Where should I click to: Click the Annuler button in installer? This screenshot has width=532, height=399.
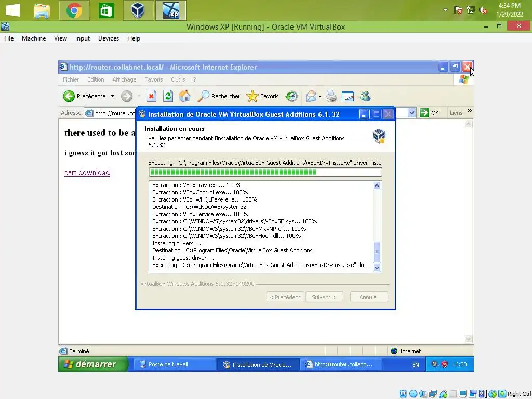368,297
